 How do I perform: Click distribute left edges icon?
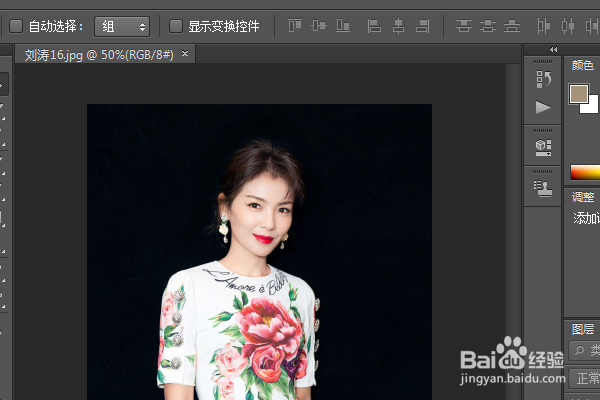click(543, 26)
